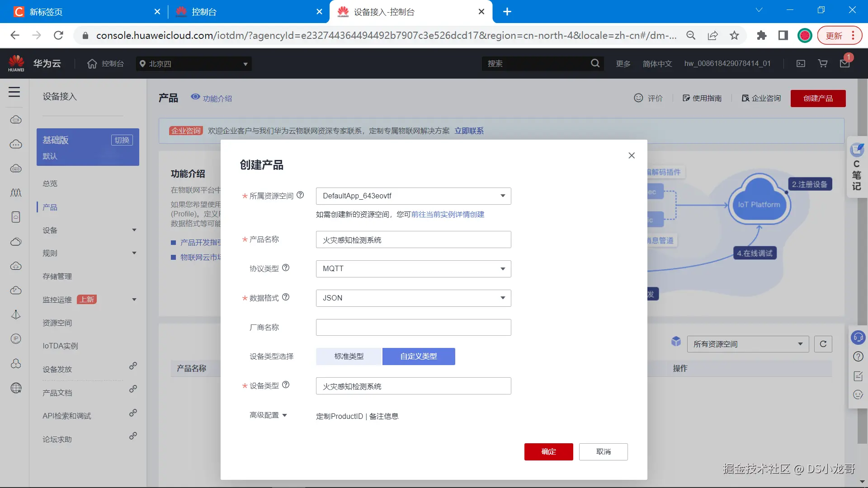Open the 协议类型 MQTT dropdown
Viewport: 868px width, 488px height.
tap(413, 269)
